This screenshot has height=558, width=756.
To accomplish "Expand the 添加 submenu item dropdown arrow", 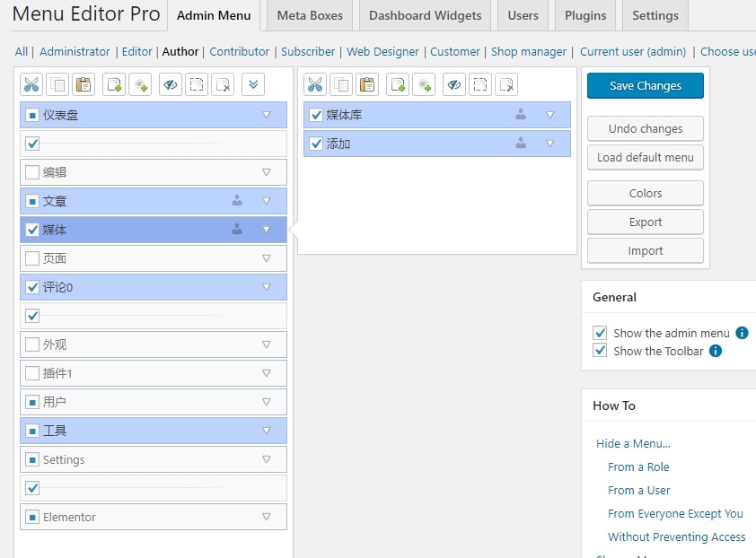I will click(550, 144).
